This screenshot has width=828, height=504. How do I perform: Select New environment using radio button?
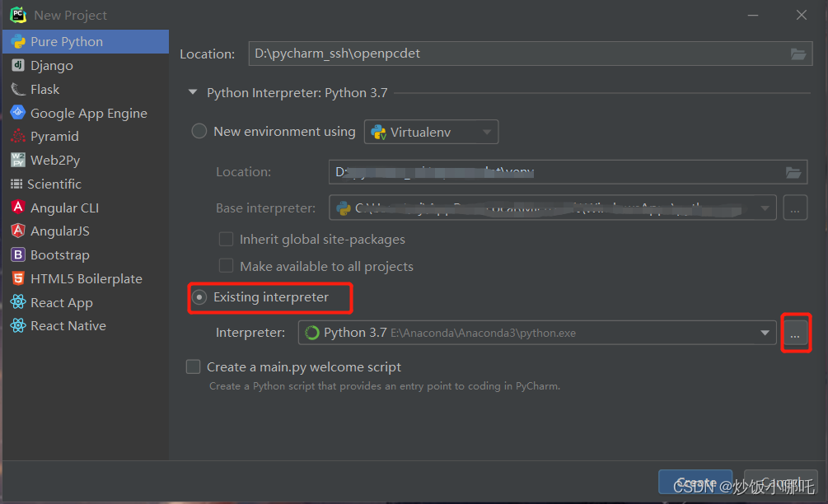[x=199, y=131]
